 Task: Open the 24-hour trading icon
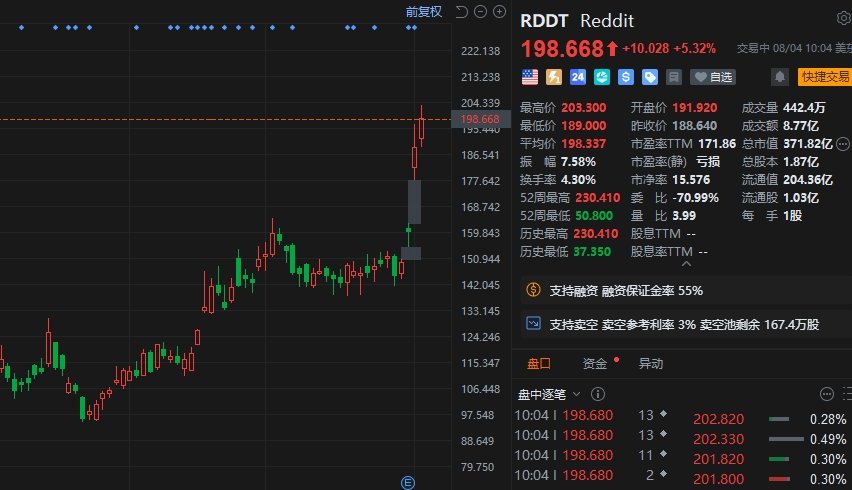tap(578, 77)
